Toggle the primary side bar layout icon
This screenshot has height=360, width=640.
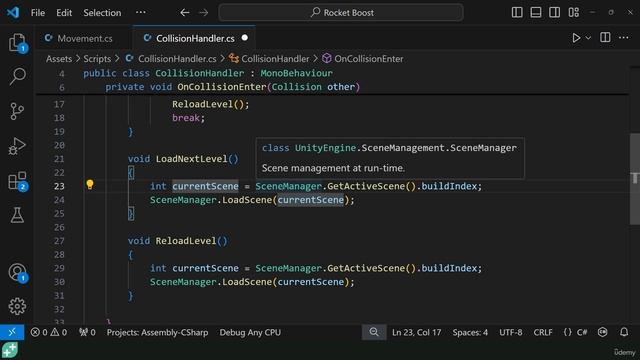click(517, 13)
